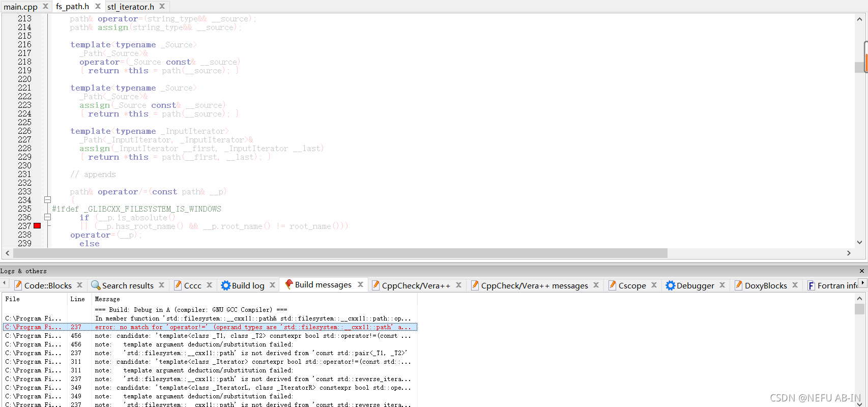Select the 'In member function' message row

pyautogui.click(x=210, y=318)
